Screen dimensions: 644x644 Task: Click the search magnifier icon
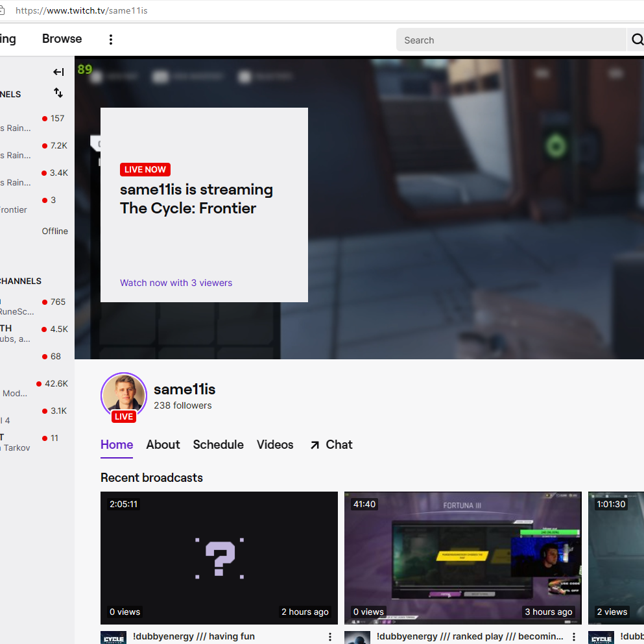click(x=636, y=40)
